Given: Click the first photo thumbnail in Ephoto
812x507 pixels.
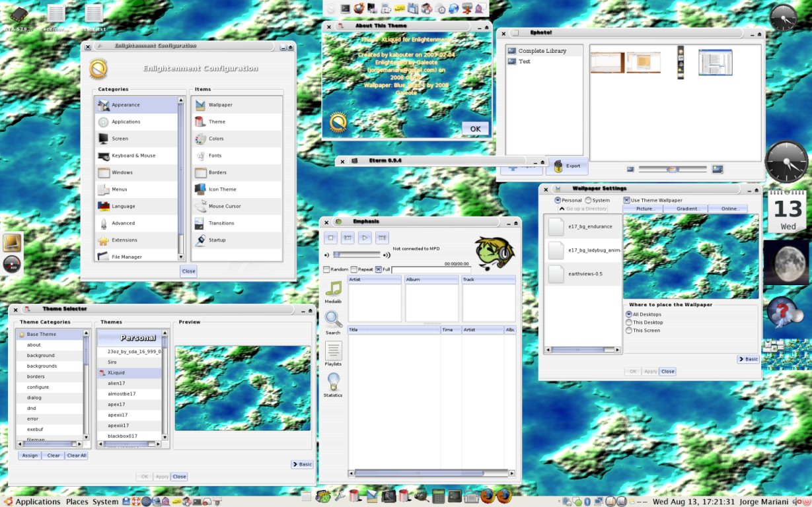Looking at the screenshot, I should [607, 63].
